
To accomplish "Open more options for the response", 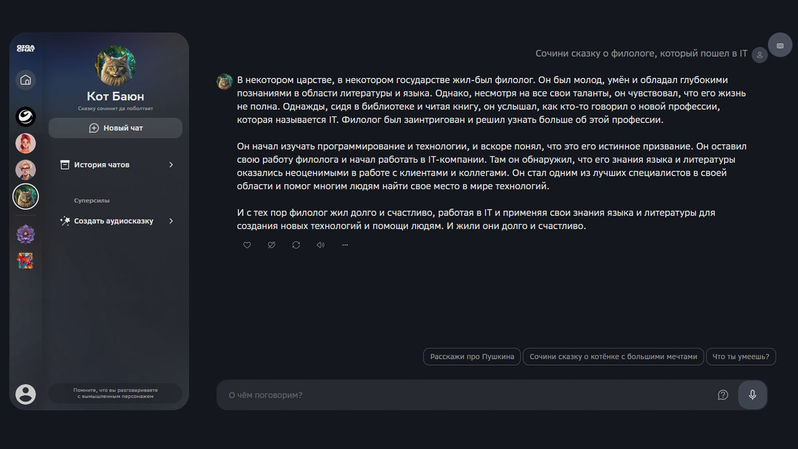I will (x=345, y=245).
